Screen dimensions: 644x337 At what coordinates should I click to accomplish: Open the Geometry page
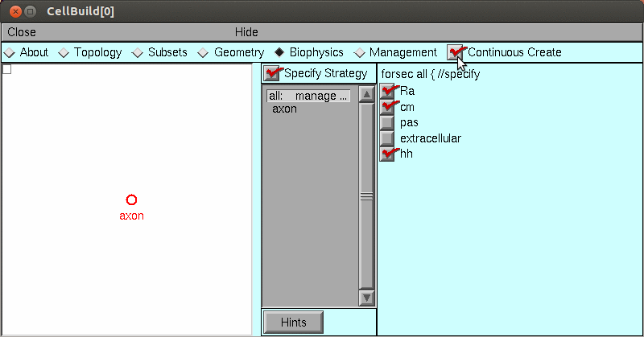pyautogui.click(x=204, y=52)
